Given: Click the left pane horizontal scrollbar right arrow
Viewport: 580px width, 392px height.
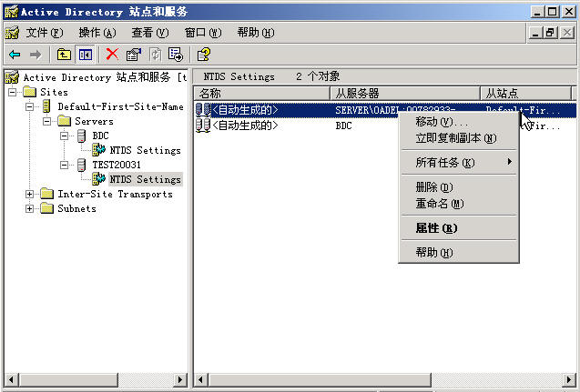Looking at the screenshot, I should tap(180, 378).
